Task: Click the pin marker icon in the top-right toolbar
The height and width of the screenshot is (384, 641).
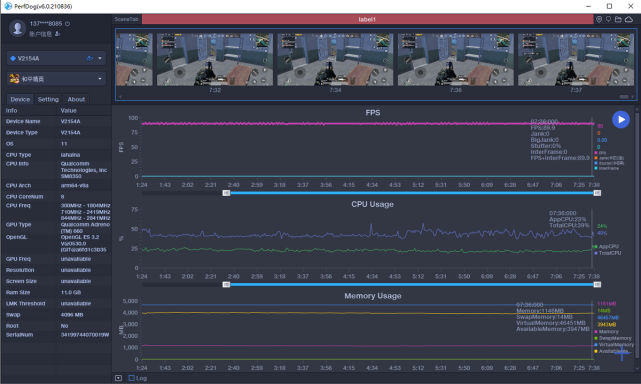Action: 608,19
